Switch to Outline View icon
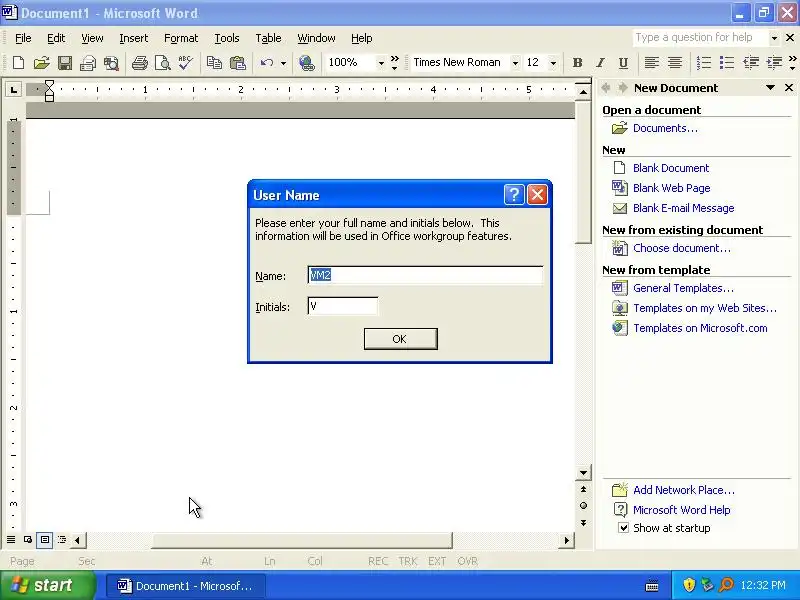Image resolution: width=800 pixels, height=600 pixels. [62, 540]
